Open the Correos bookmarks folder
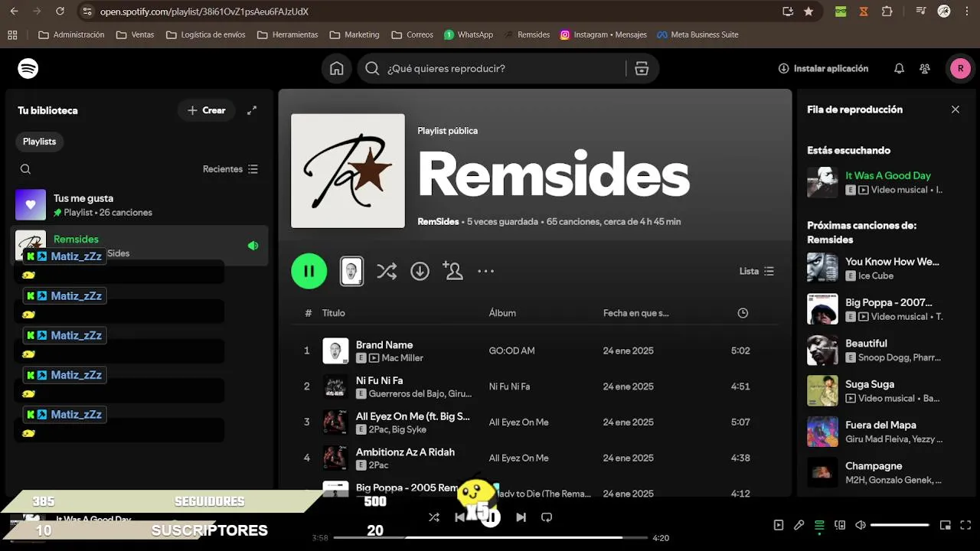Image resolution: width=980 pixels, height=551 pixels. 412,34
